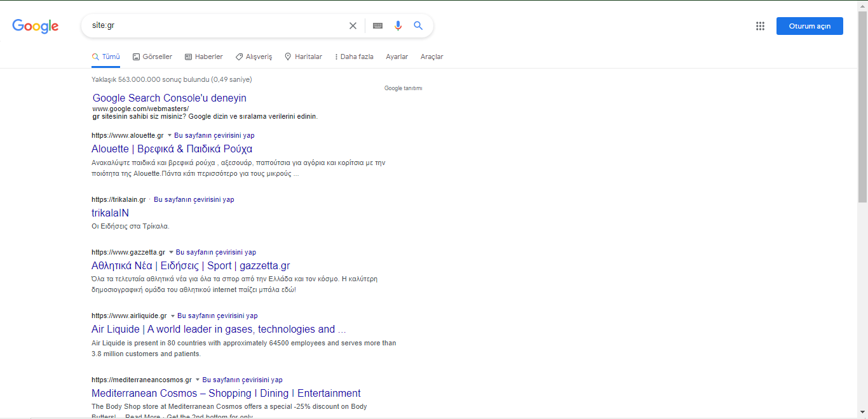Translate the mediterraneancosmos.gr page link
The height and width of the screenshot is (419, 868).
[243, 380]
